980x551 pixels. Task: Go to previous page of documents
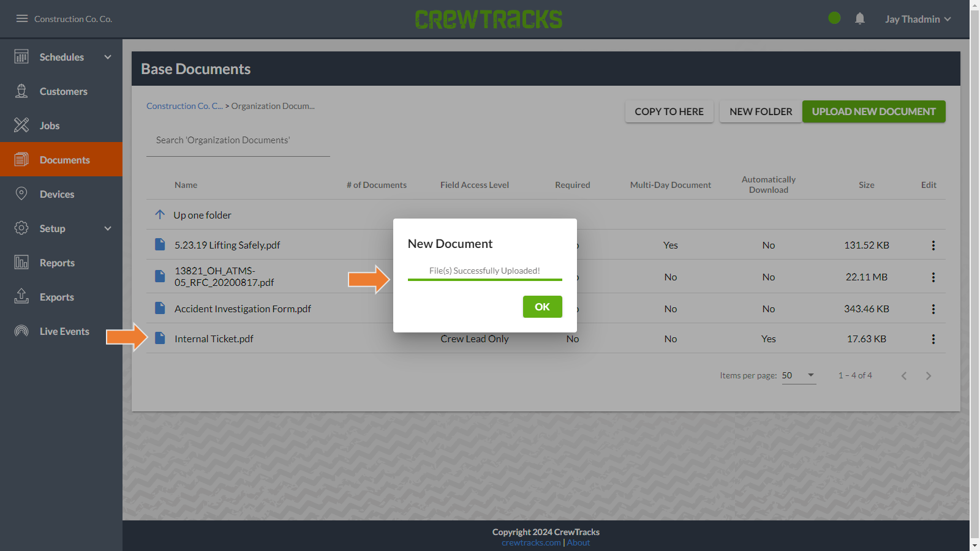904,376
